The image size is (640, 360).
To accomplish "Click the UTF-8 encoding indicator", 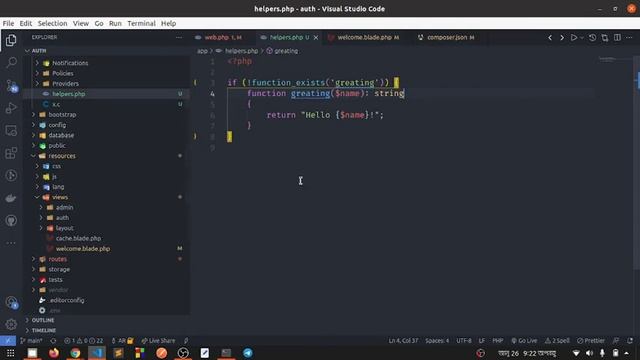I will click(464, 340).
